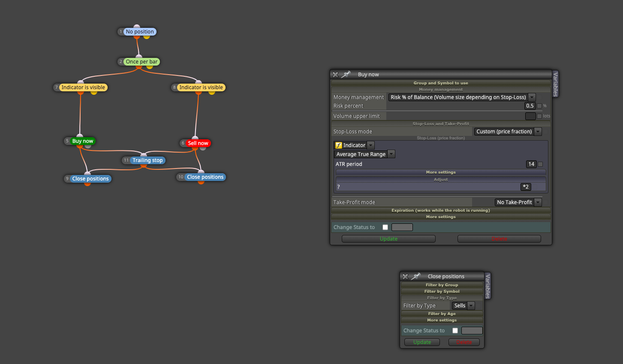
Task: Expand Filter by Symbol section
Action: click(442, 292)
